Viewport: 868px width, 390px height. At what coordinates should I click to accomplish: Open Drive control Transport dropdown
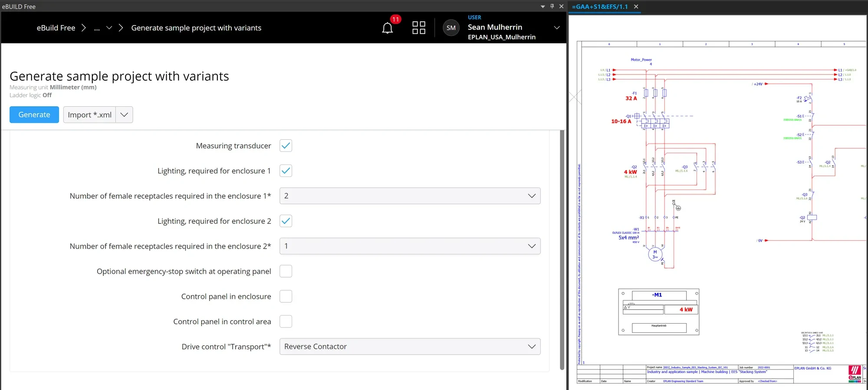(410, 347)
